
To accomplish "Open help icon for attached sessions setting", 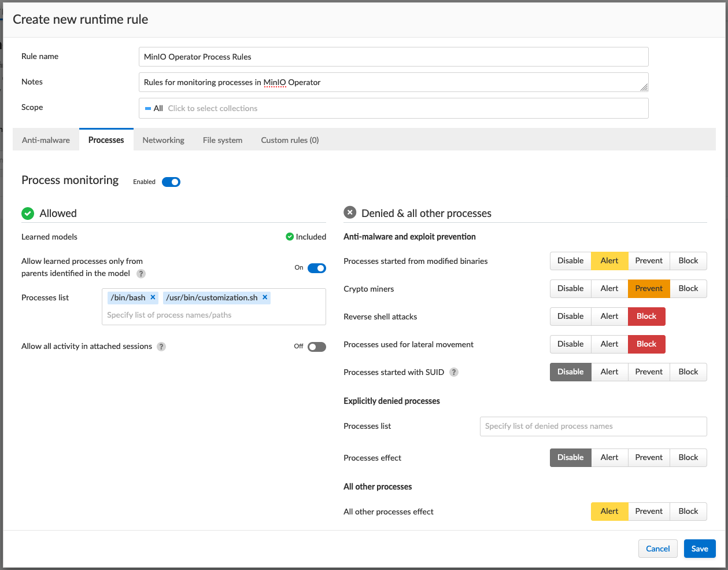I will (161, 347).
